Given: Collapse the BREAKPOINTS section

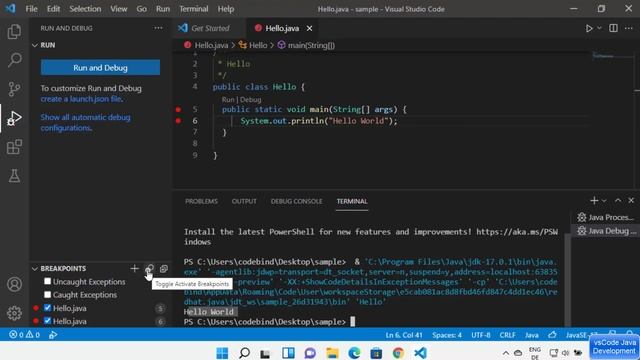Looking at the screenshot, I should coord(35,269).
